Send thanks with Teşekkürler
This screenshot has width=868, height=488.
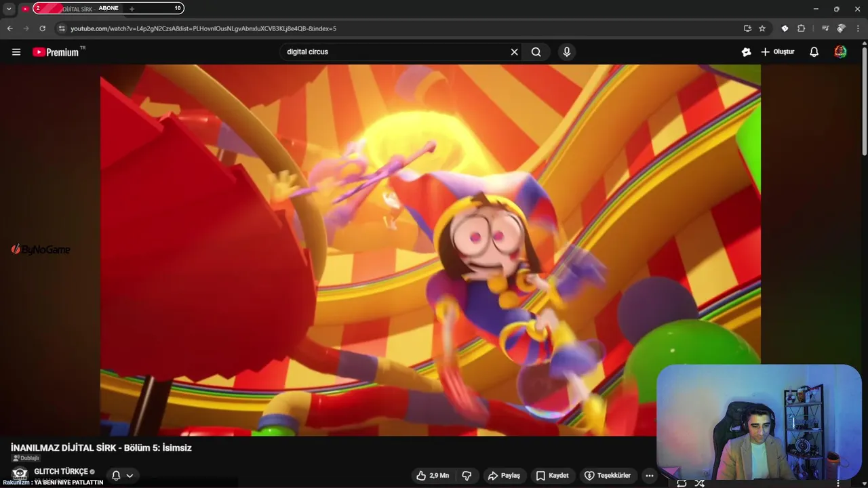click(608, 476)
